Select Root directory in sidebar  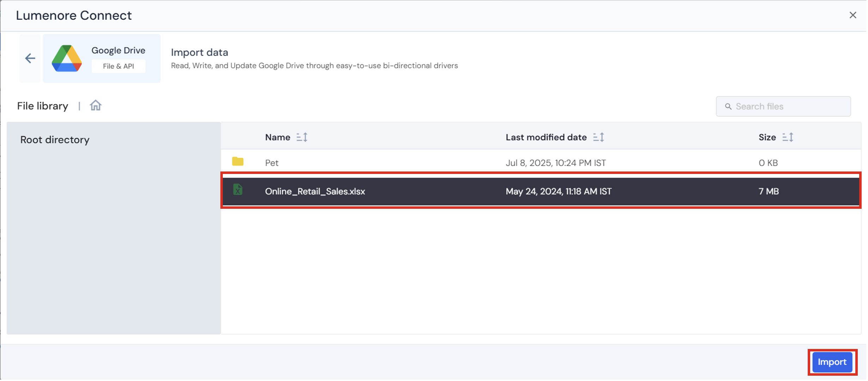click(x=55, y=140)
